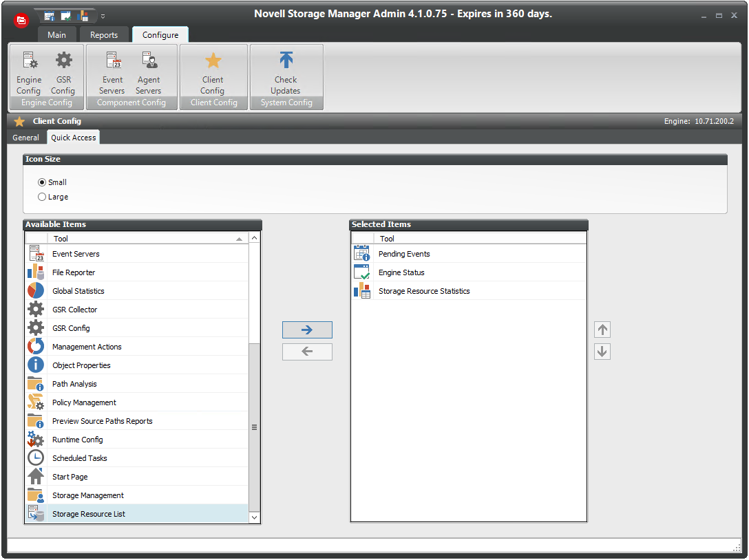The image size is (749, 560).
Task: Switch to the Reports ribbon tab
Action: 104,35
